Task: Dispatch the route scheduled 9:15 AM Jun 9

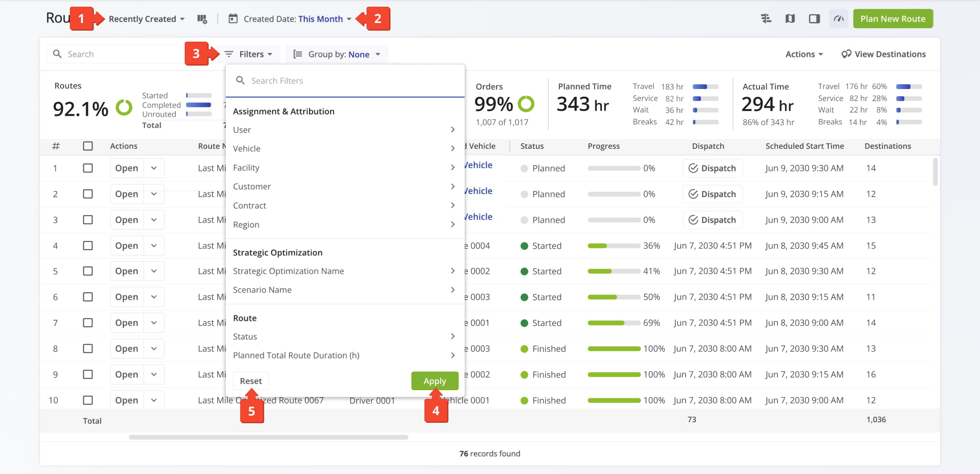Action: 713,194
